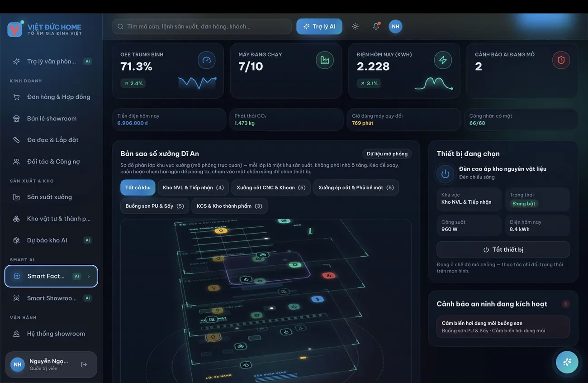Image resolution: width=588 pixels, height=383 pixels.
Task: Open Cảm biến hơi dung môi buồng sơn alert
Action: pyautogui.click(x=503, y=326)
